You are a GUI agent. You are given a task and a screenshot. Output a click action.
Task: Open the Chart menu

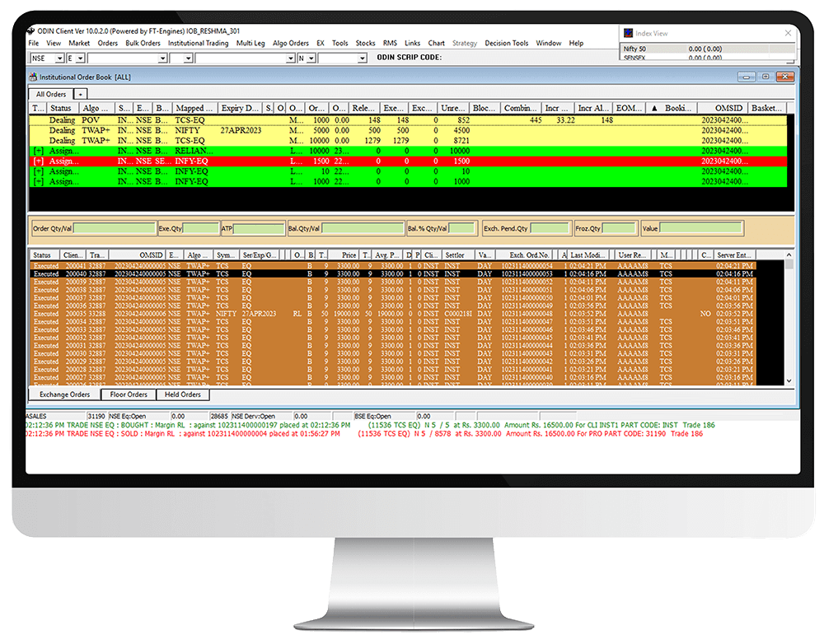click(436, 43)
